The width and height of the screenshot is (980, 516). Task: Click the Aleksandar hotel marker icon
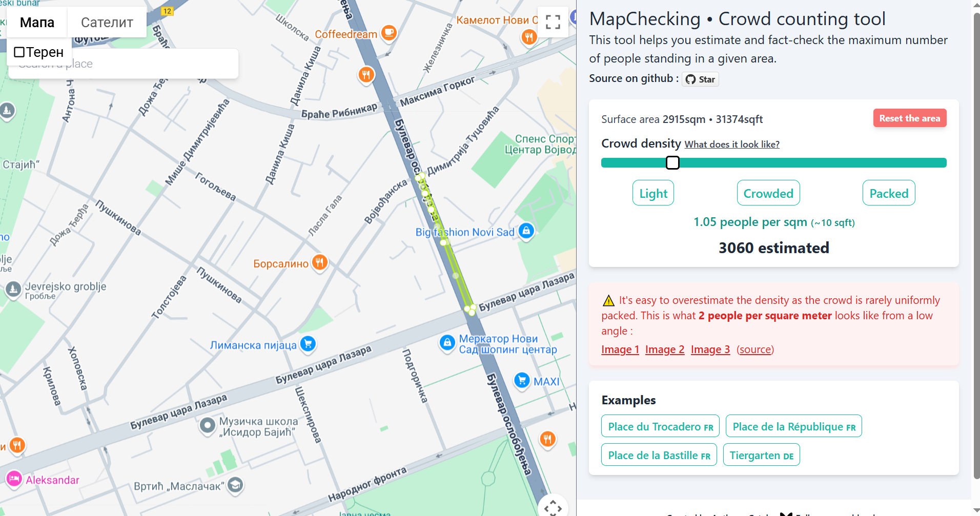pos(14,479)
